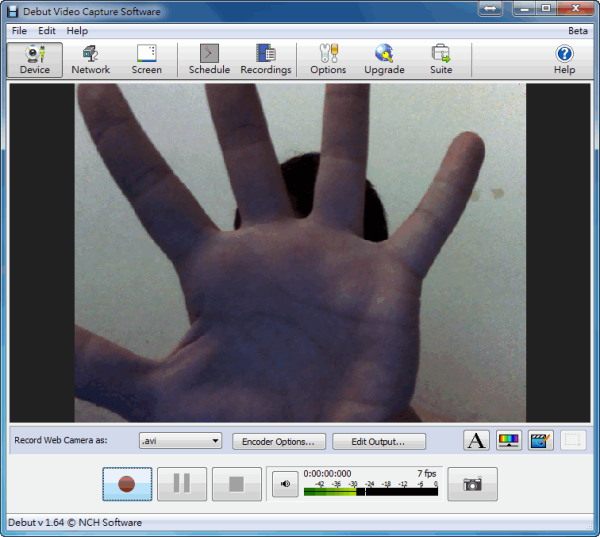Start recording with the red record button

tap(127, 484)
